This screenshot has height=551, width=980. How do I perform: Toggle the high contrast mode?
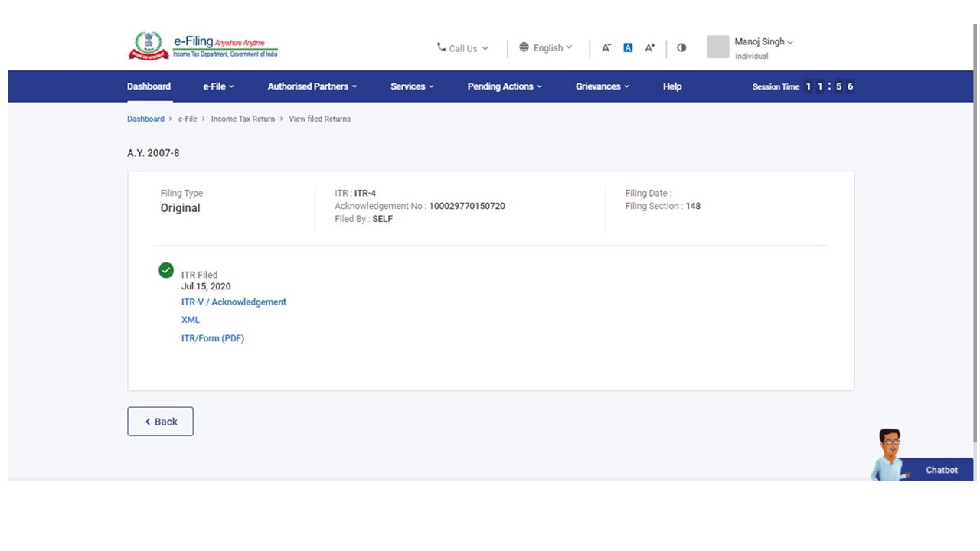coord(681,47)
